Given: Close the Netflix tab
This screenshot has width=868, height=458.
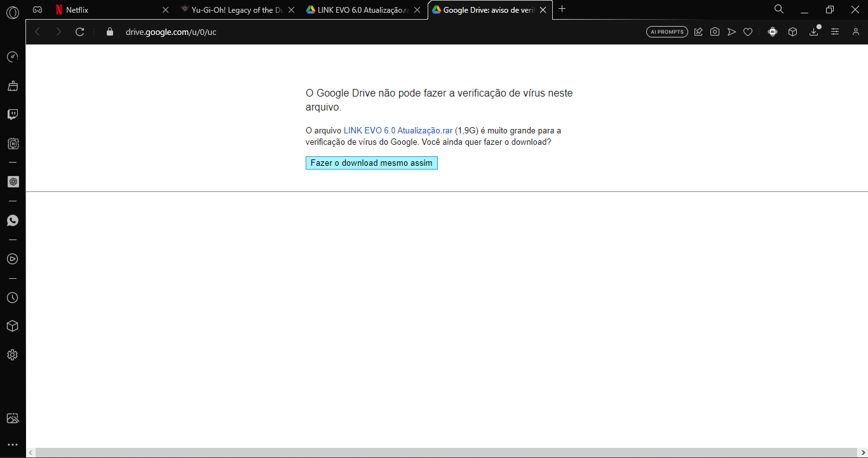Looking at the screenshot, I should pos(166,10).
